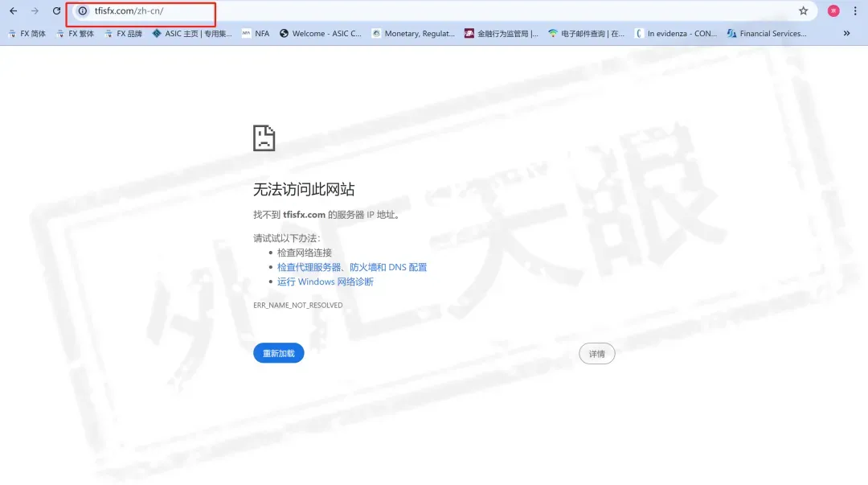Open the FX 繁体 bookmark
This screenshot has height=485, width=868.
click(76, 33)
